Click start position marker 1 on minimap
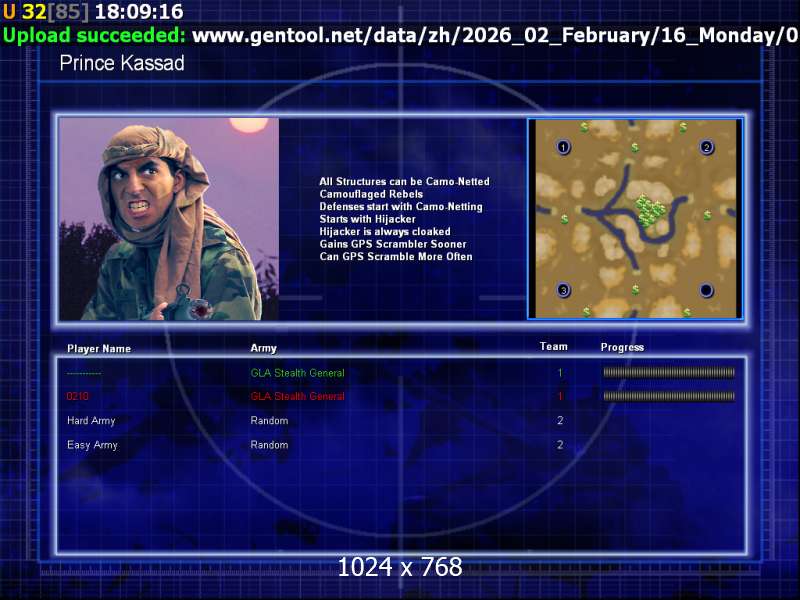 point(563,147)
